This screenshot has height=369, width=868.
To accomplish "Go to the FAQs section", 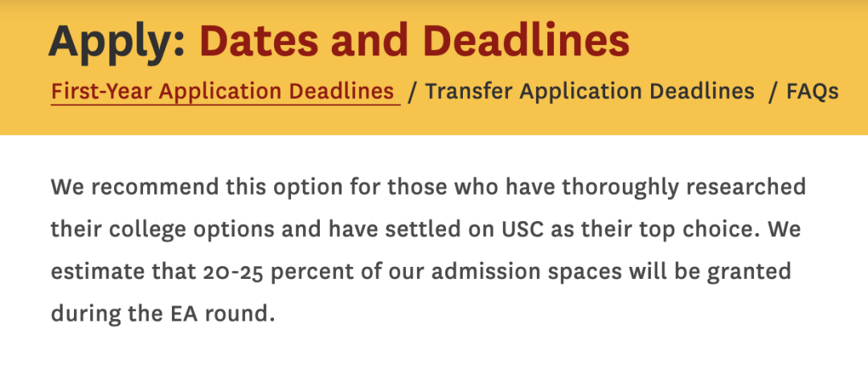I will pos(813,92).
